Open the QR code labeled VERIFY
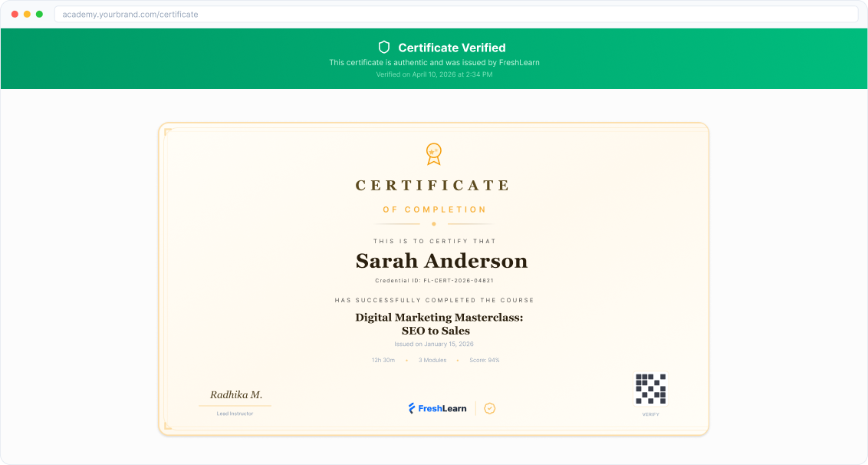The height and width of the screenshot is (465, 868). tap(650, 390)
